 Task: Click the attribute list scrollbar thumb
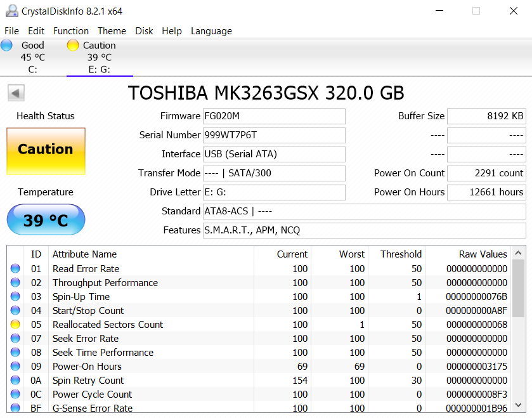tap(518, 289)
